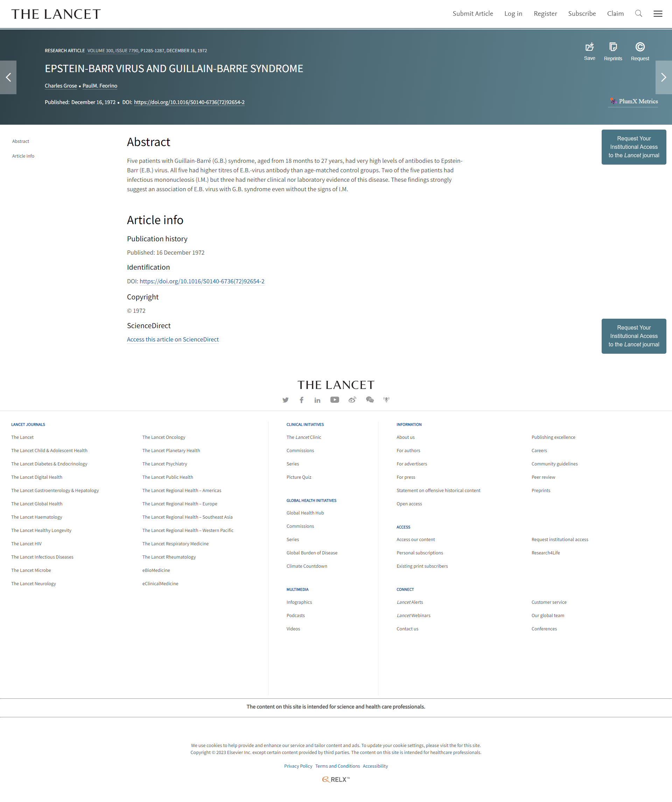Open About us under Information
Screen dimensions: 672x802
coord(406,437)
